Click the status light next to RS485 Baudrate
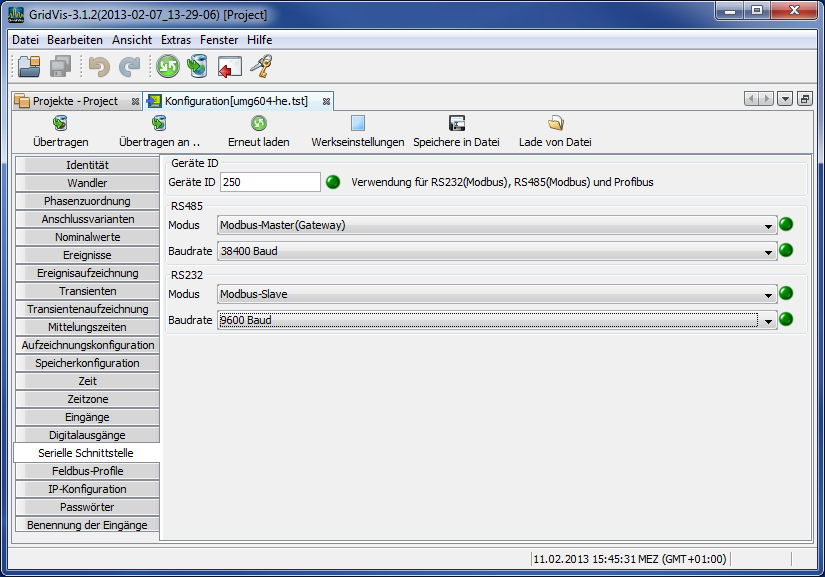825x577 pixels. pyautogui.click(x=786, y=251)
